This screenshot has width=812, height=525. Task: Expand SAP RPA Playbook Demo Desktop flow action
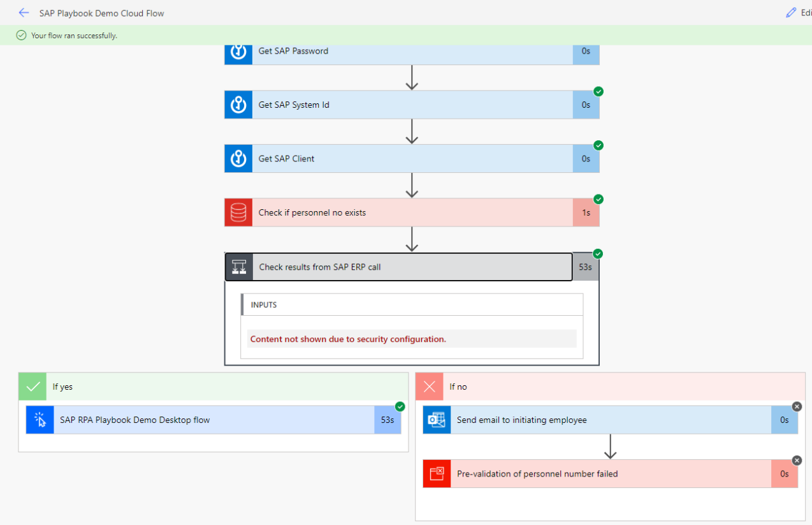(x=214, y=420)
